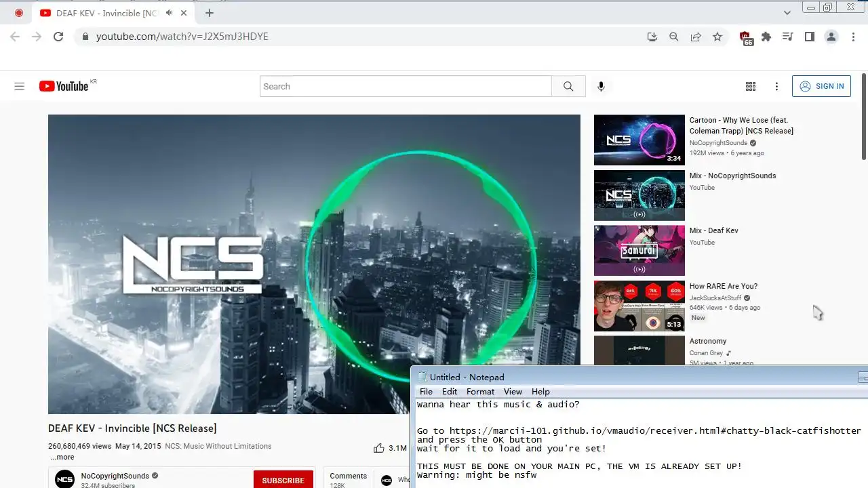
Task: Click 'warning: might be nsfw' line
Action: [477, 475]
